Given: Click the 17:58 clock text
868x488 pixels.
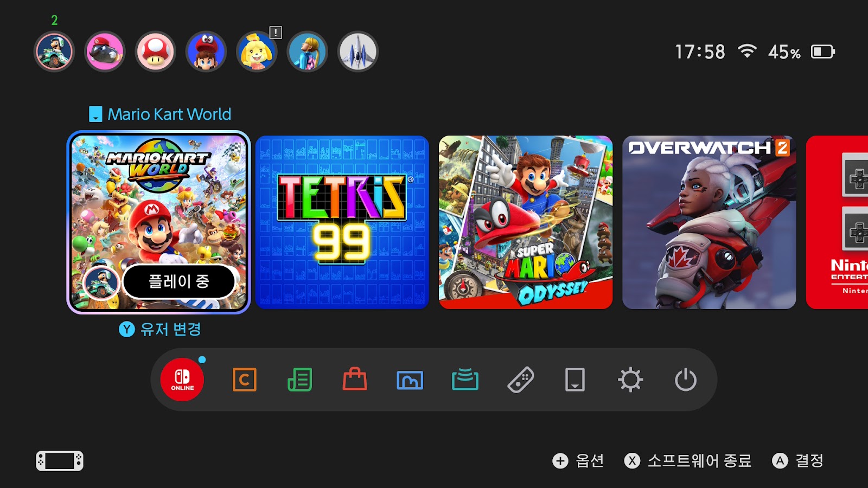Looking at the screenshot, I should click(700, 52).
